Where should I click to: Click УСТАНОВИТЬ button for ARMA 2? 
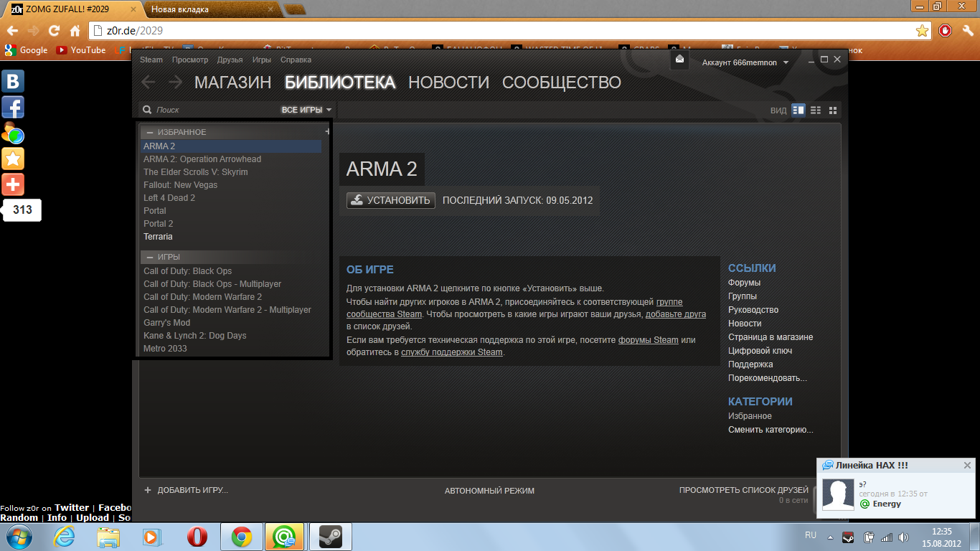coord(391,200)
